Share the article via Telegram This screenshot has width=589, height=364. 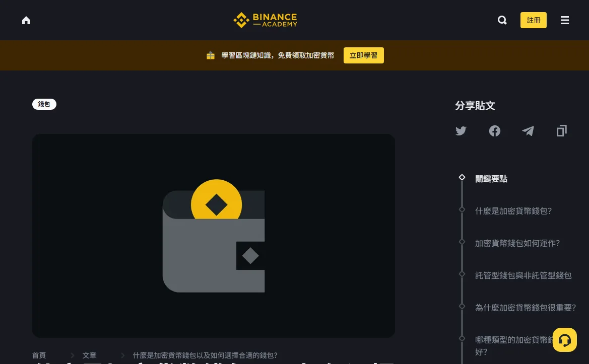tap(528, 130)
